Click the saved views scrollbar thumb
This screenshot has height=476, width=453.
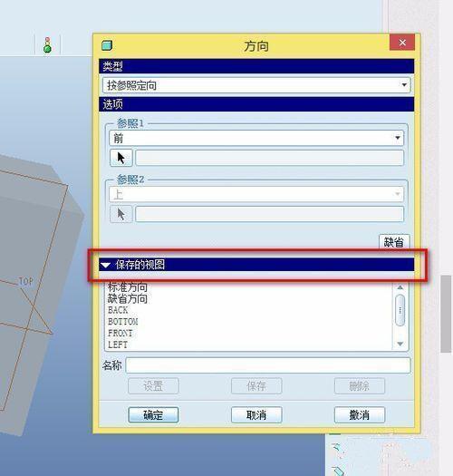[400, 310]
